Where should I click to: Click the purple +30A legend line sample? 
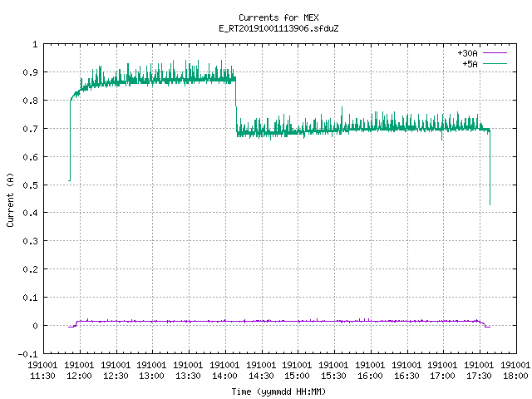pos(495,53)
